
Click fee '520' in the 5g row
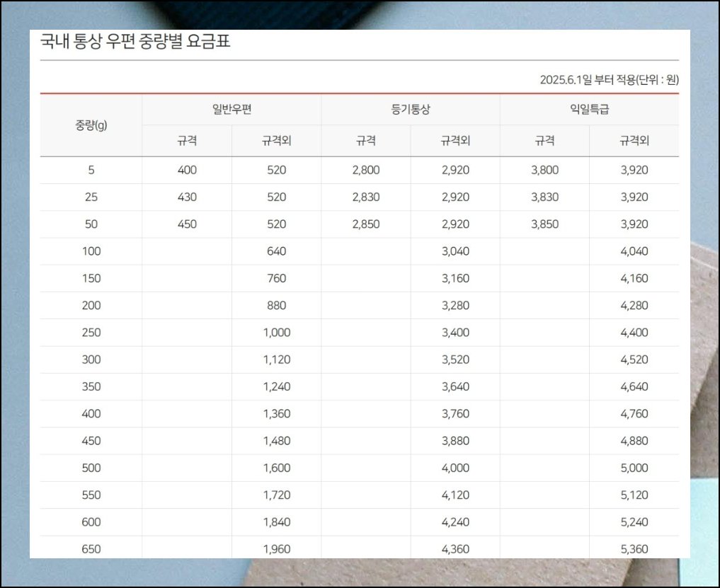point(276,170)
